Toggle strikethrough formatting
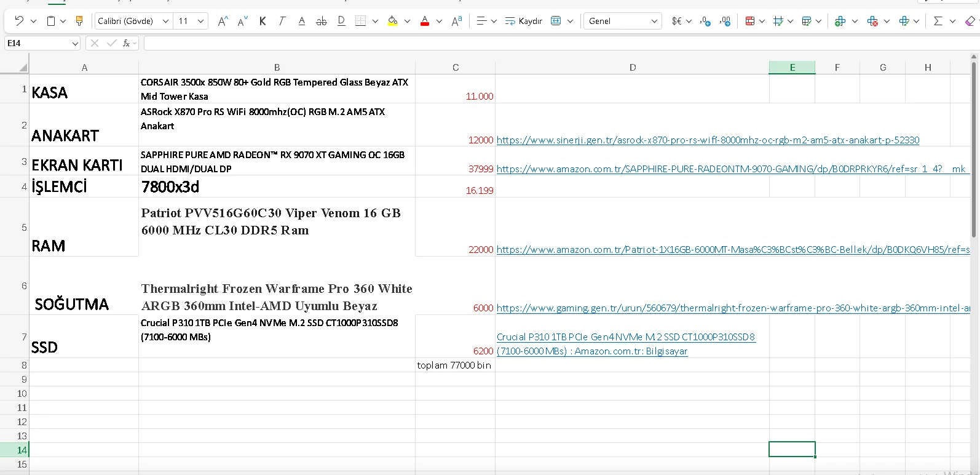980x475 pixels. pos(322,21)
